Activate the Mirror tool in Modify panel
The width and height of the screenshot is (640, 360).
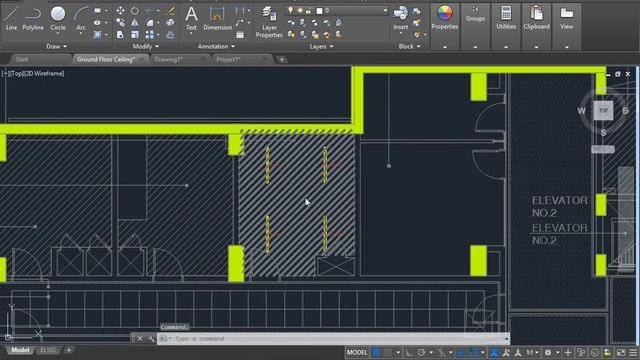pyautogui.click(x=135, y=22)
